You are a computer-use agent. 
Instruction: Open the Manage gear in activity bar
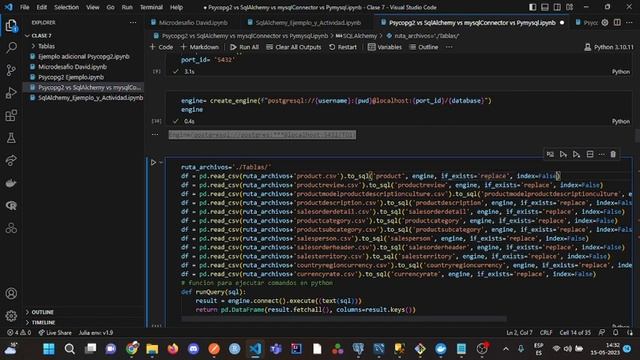tap(11, 316)
